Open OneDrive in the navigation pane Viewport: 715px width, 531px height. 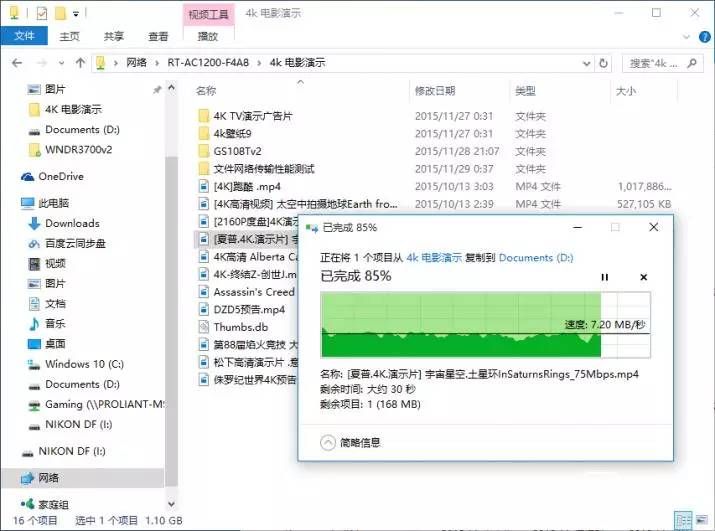[61, 177]
